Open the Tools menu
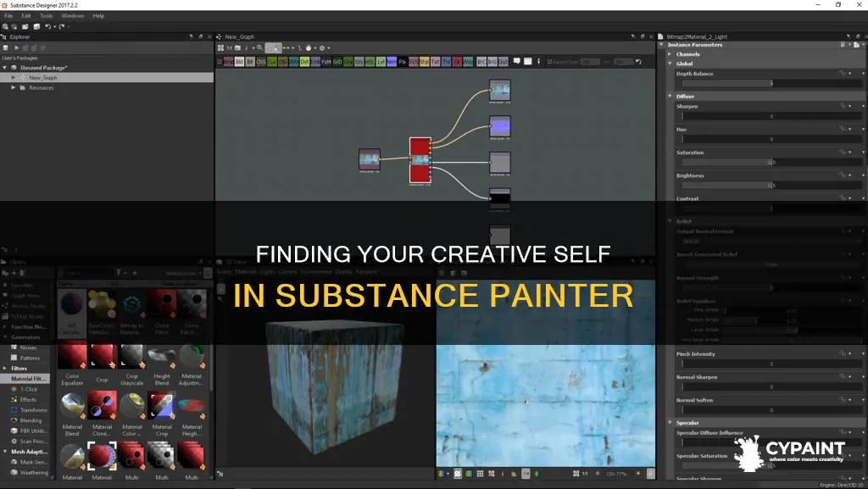This screenshot has width=868, height=489. pos(46,15)
